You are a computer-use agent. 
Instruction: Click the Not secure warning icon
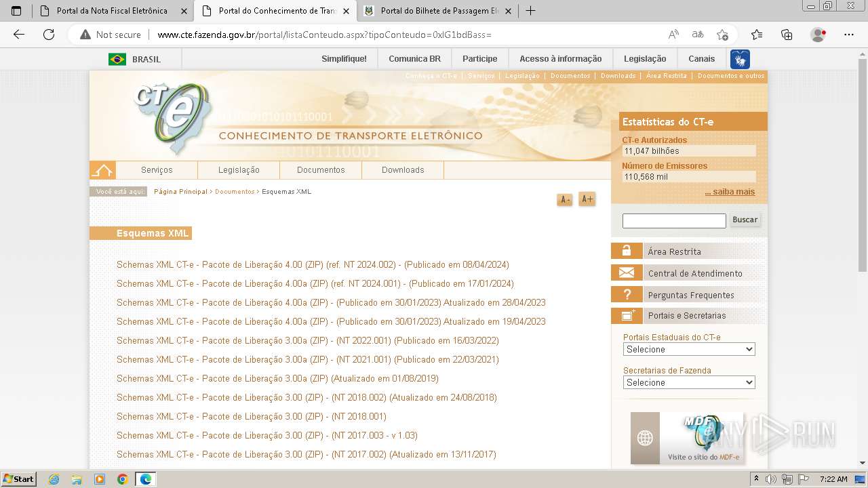(85, 35)
